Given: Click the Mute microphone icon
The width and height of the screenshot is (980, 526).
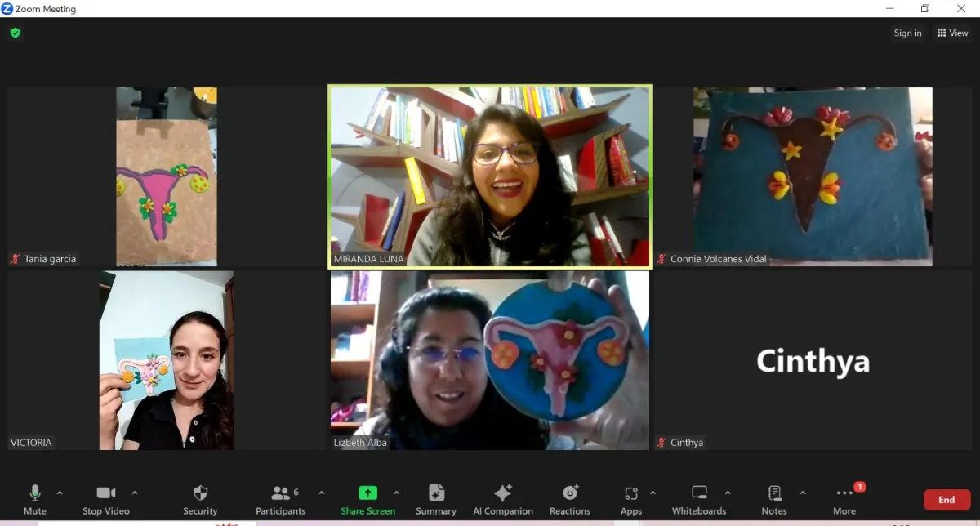Looking at the screenshot, I should click(x=34, y=493).
